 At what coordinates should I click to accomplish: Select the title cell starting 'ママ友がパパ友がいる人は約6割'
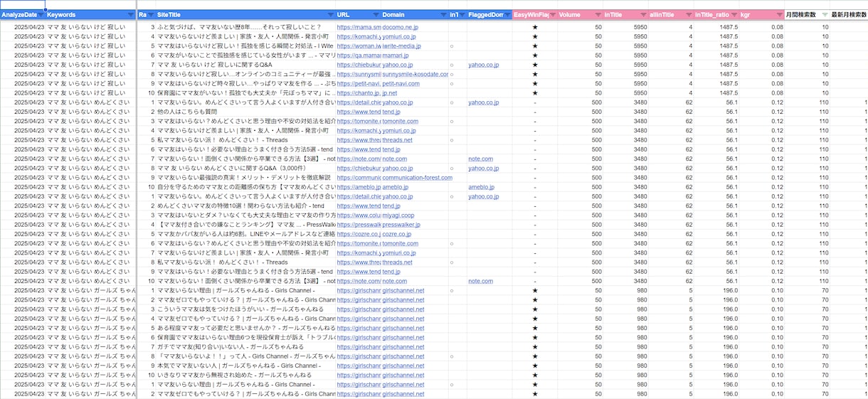click(x=245, y=234)
